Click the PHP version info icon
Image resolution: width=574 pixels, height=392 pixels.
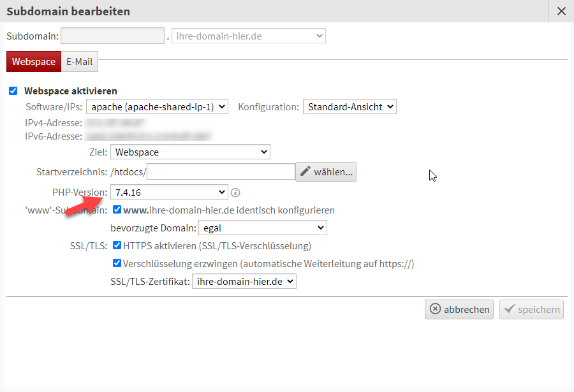point(235,192)
